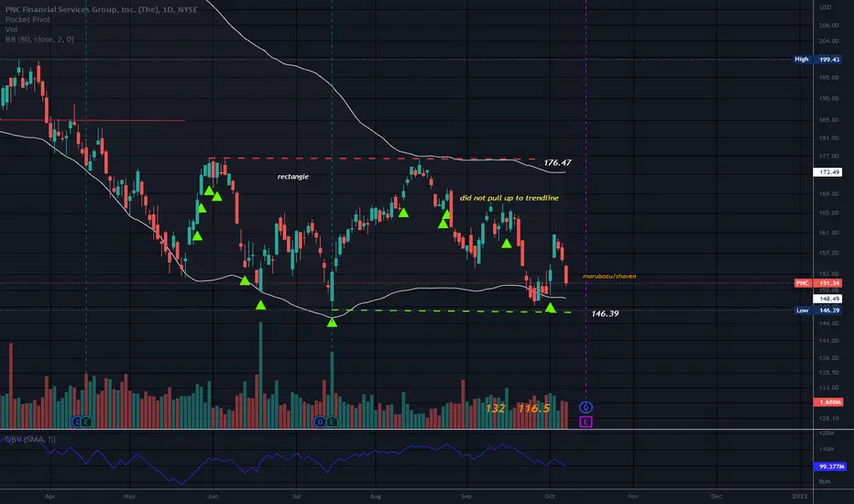Click the 148.49 price axis label
The height and width of the screenshot is (504, 854).
[x=827, y=299]
